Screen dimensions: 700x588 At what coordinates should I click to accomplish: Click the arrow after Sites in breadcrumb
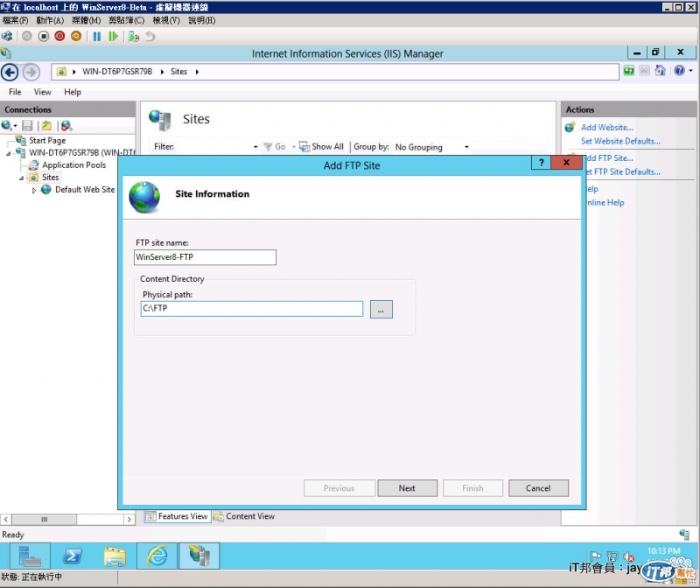coord(197,72)
